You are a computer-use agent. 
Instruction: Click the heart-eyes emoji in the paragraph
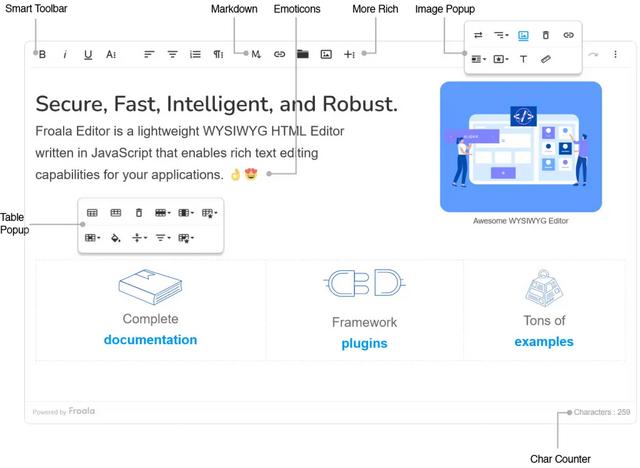coord(251,174)
